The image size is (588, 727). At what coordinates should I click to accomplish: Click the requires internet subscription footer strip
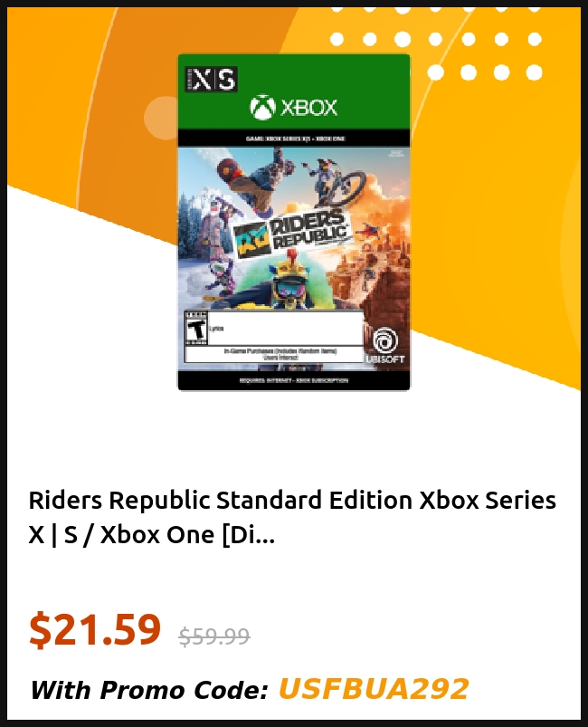click(x=294, y=380)
